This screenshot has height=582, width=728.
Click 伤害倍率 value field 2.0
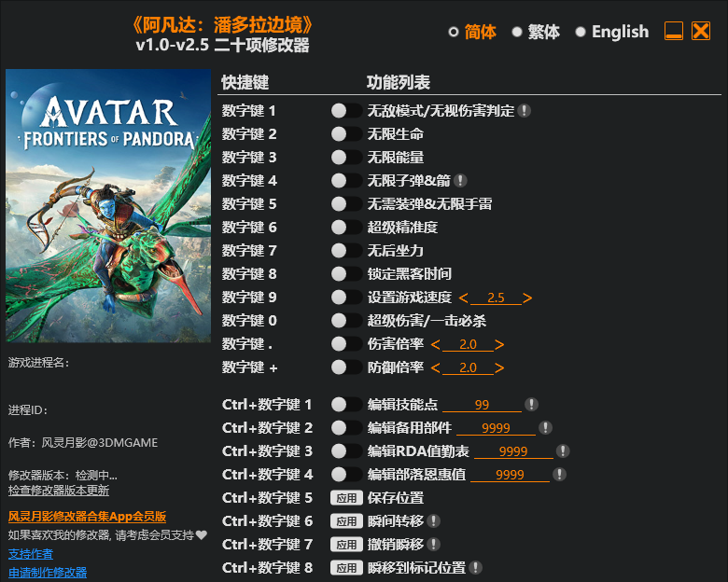468,344
